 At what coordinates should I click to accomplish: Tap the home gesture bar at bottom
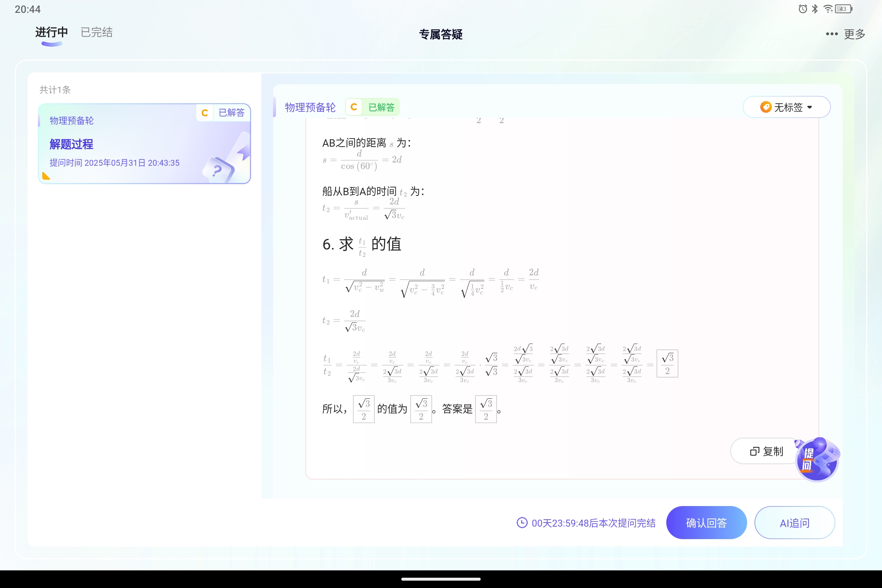pos(441,579)
